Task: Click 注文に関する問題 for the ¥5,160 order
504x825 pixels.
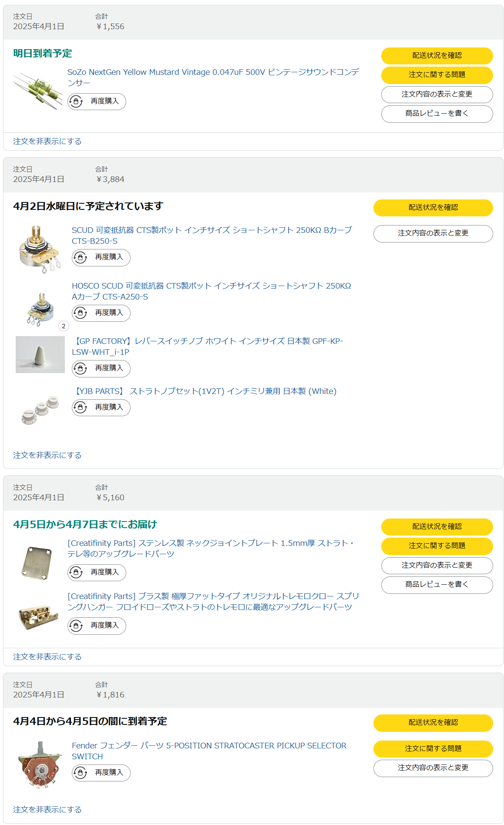Action: tap(437, 546)
